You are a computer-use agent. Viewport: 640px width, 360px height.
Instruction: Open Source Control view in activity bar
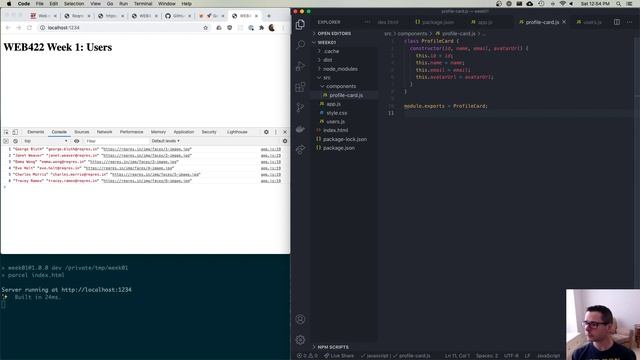[x=300, y=107]
